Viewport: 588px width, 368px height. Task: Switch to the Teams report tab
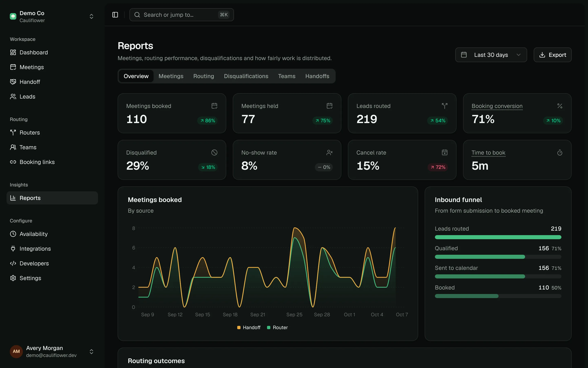click(x=287, y=76)
